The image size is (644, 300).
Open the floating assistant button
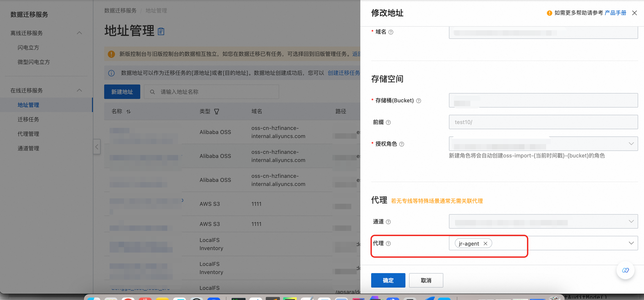625,270
